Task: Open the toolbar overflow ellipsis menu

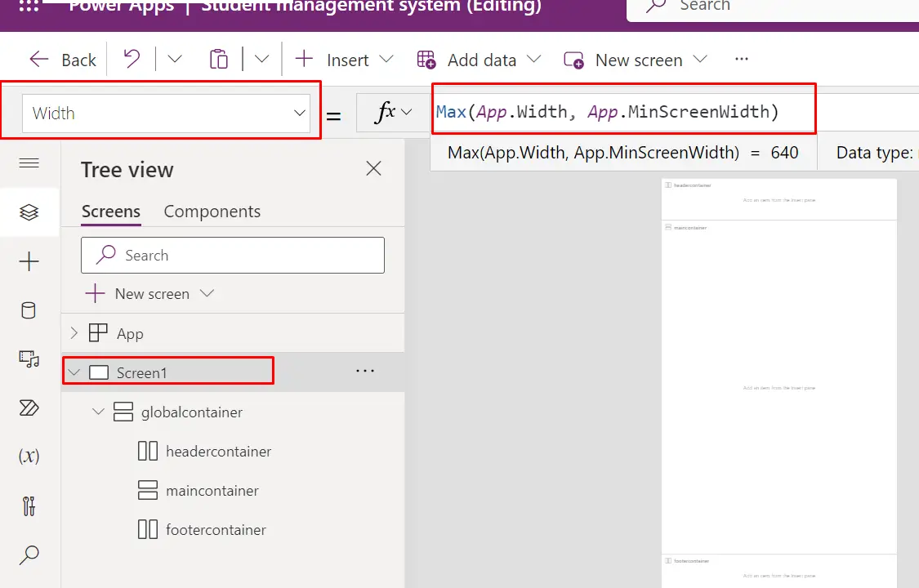Action: (742, 59)
